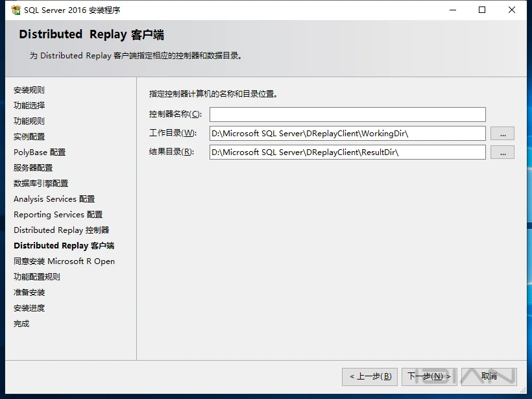This screenshot has width=532, height=399.
Task: Close the SQL Server 2016 安装程序 window
Action: tap(512, 10)
